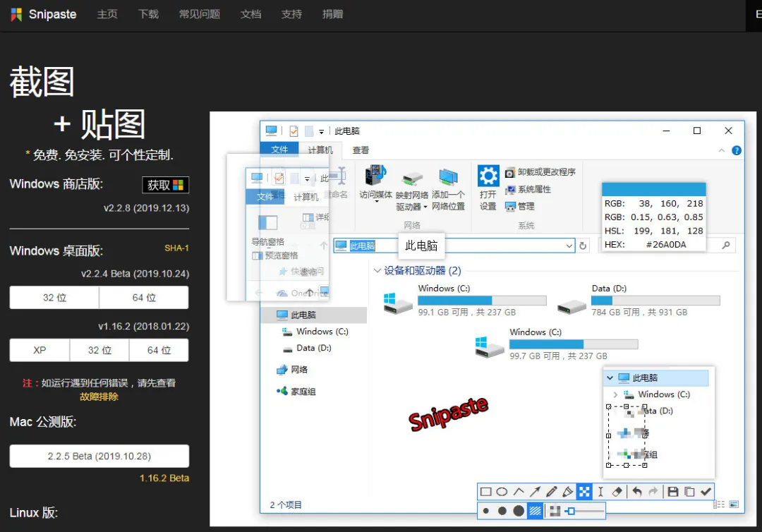Viewport: 762px width, 532px height.
Task: Select the text insertion tool
Action: tap(600, 492)
